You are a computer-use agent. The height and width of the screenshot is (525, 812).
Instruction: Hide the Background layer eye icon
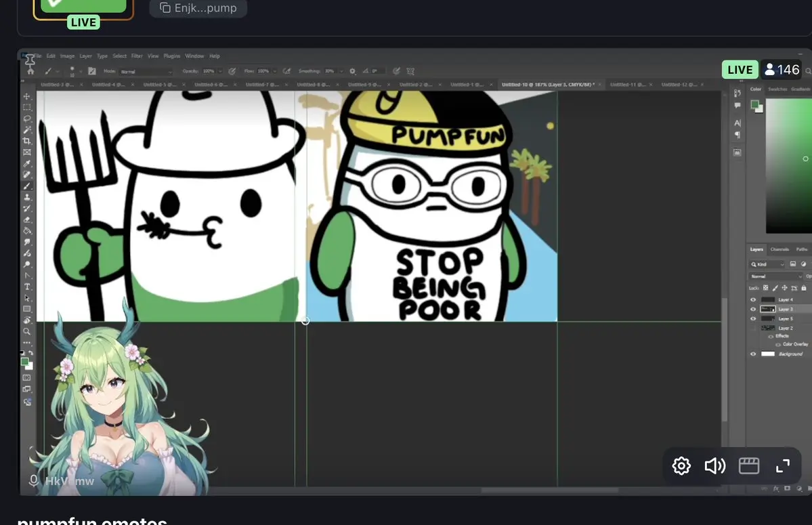click(753, 354)
